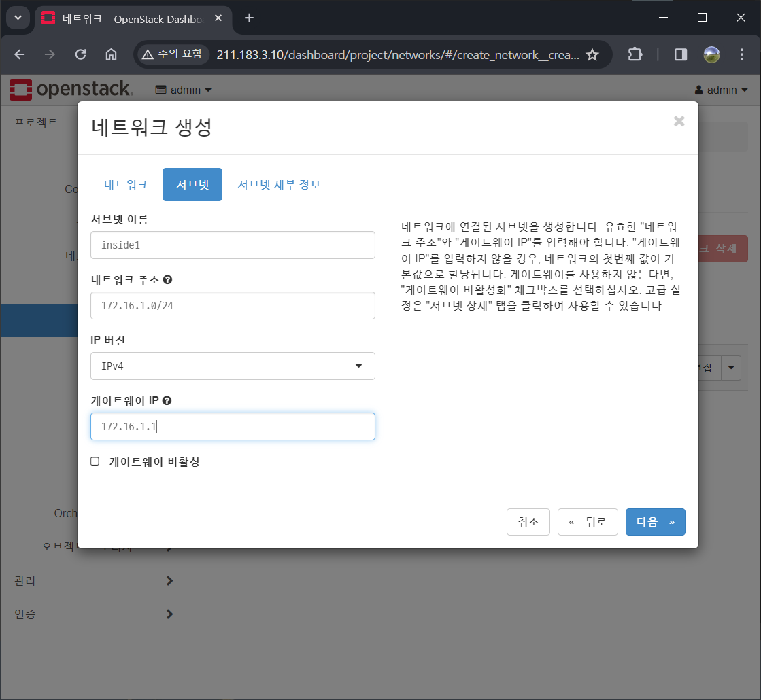Open the IP 버전 dropdown

pyautogui.click(x=233, y=366)
